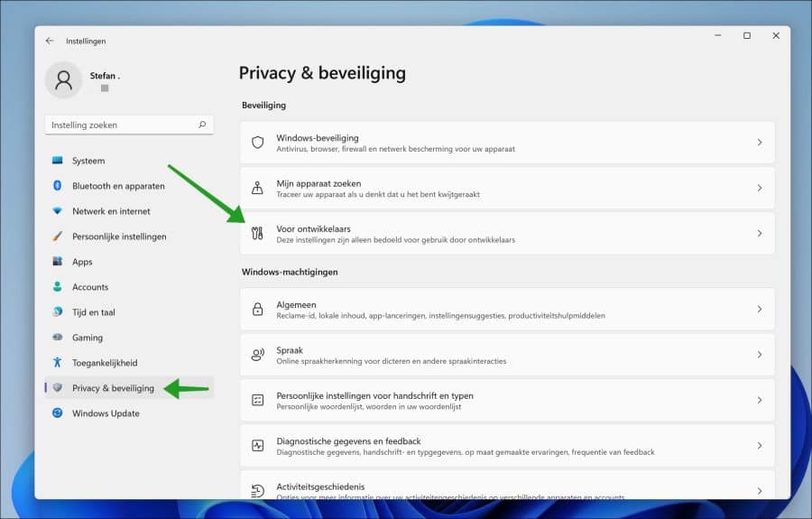
Task: Click chevron of handschrift en typen row
Action: point(759,401)
